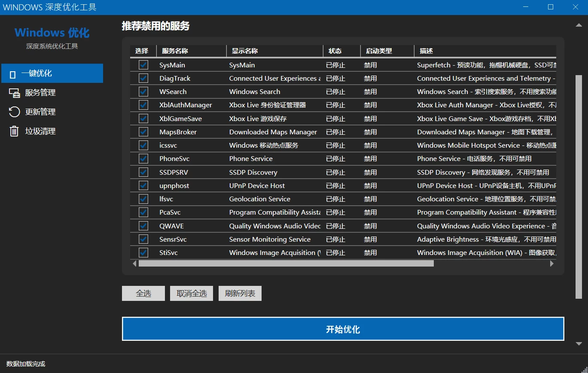Open 更新管理 via its circular arrow icon

(14, 112)
